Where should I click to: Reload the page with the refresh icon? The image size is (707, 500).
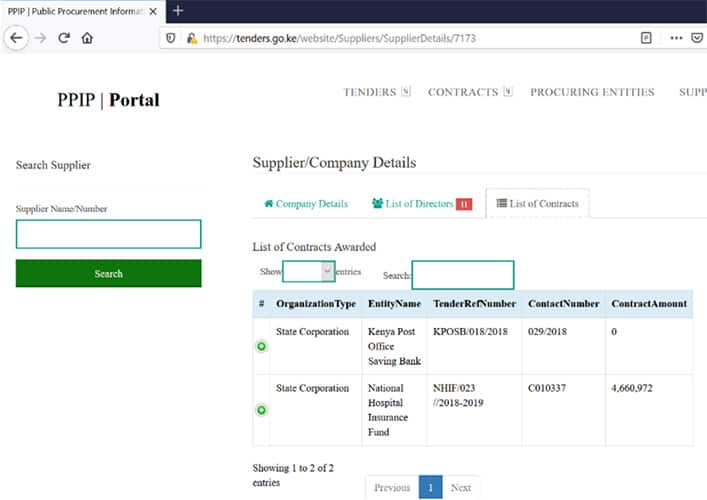point(64,38)
